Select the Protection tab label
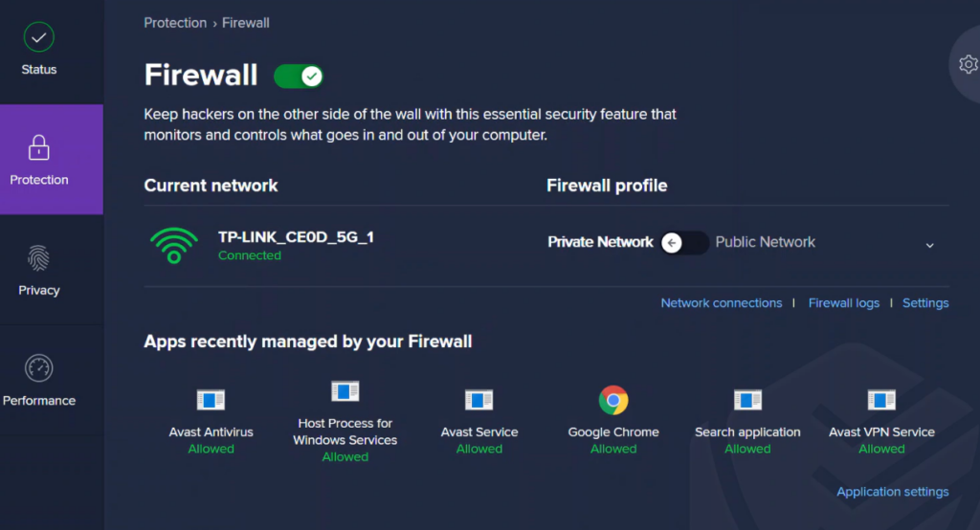 coord(38,180)
